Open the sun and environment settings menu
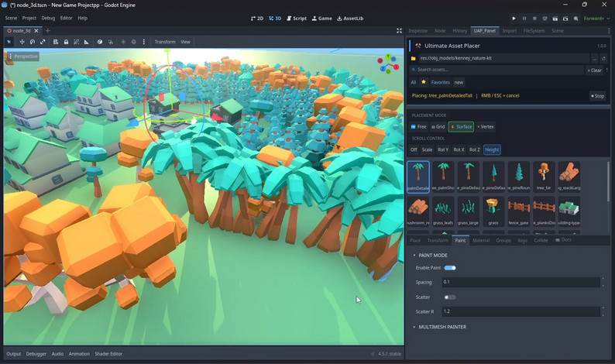The width and height of the screenshot is (615, 364). tap(144, 42)
